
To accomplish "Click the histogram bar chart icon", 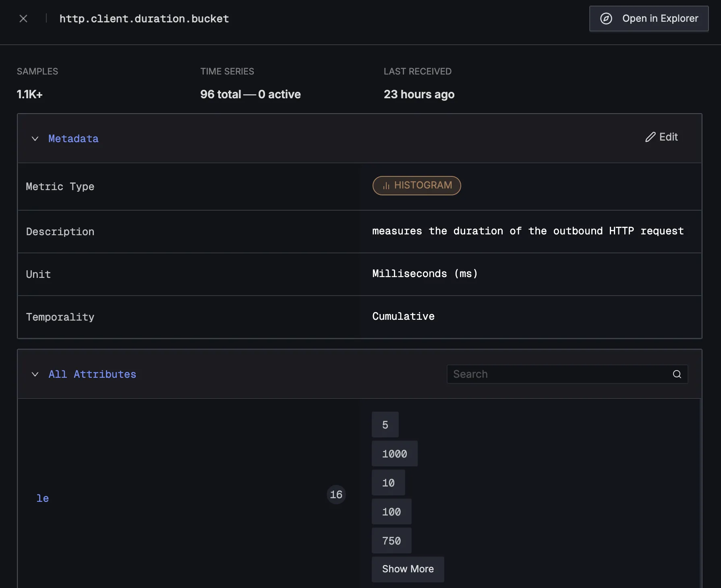I will [386, 186].
